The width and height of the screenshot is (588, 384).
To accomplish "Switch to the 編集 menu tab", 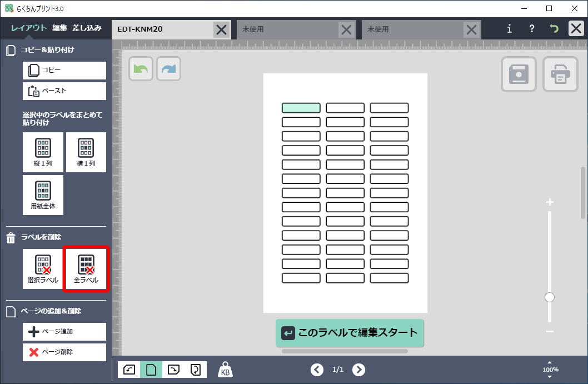I will 59,28.
